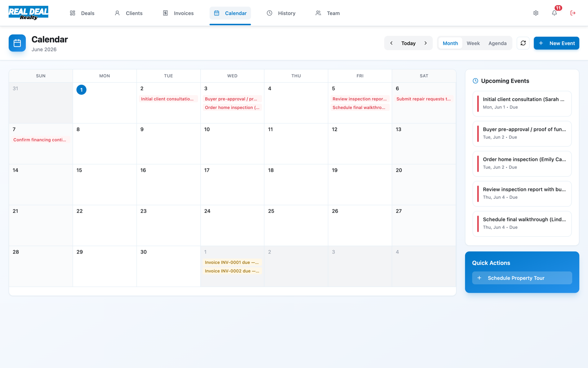This screenshot has width=588, height=368.
Task: Click the Real Deal Realty logo
Action: coord(29,13)
